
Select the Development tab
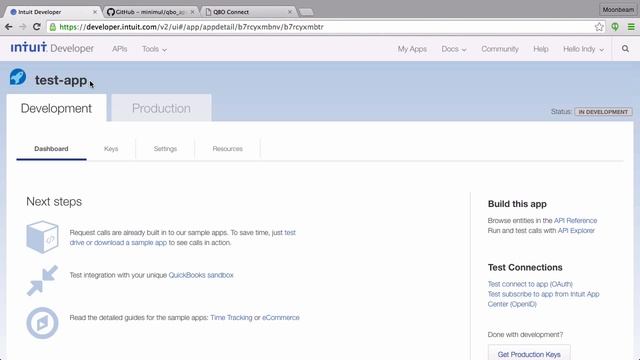point(56,108)
